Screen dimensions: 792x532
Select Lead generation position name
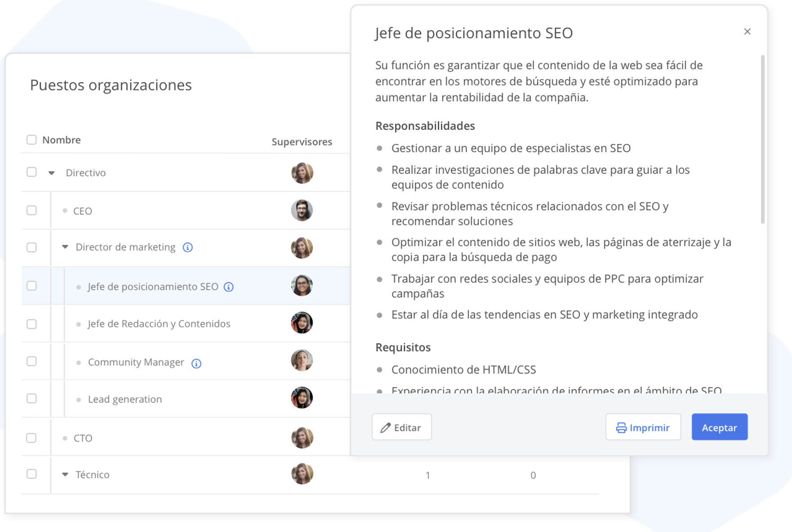tap(125, 399)
